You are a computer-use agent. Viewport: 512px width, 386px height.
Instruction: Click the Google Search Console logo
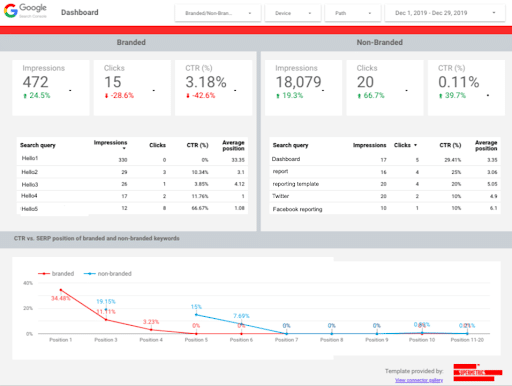[25, 11]
